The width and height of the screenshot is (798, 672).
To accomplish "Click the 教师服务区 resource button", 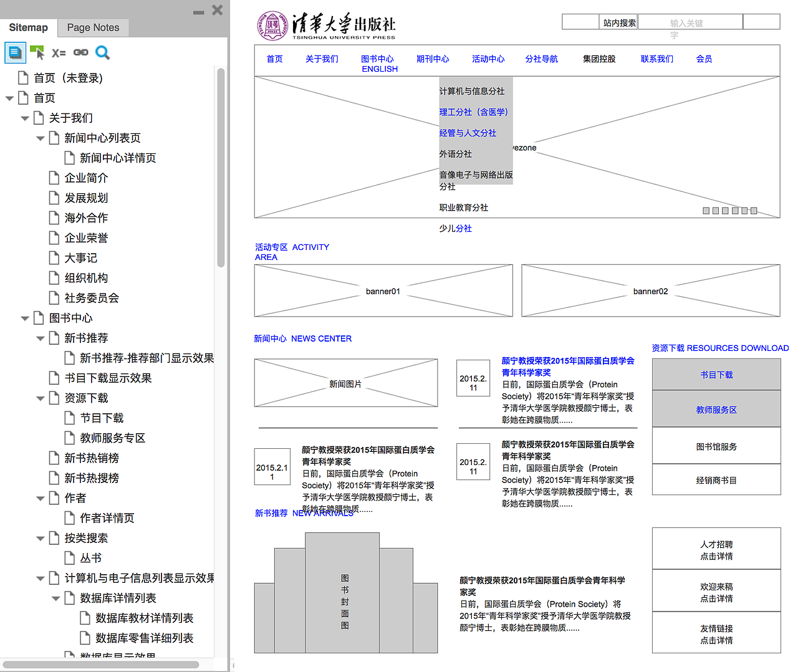I will pos(716,410).
